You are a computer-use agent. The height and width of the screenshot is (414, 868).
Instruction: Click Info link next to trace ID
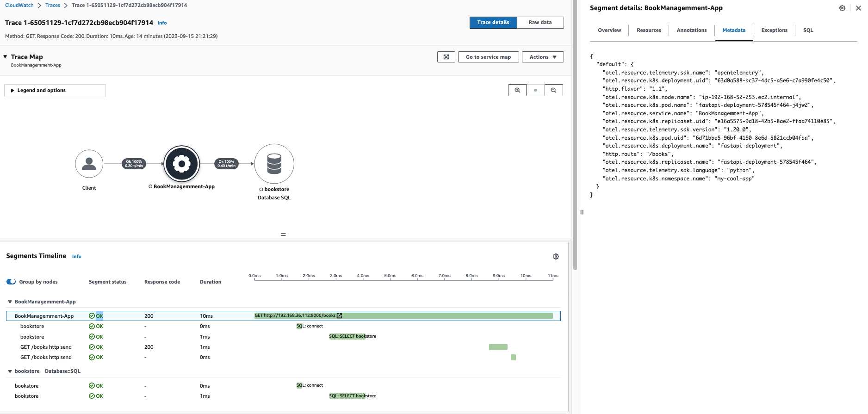coord(162,23)
